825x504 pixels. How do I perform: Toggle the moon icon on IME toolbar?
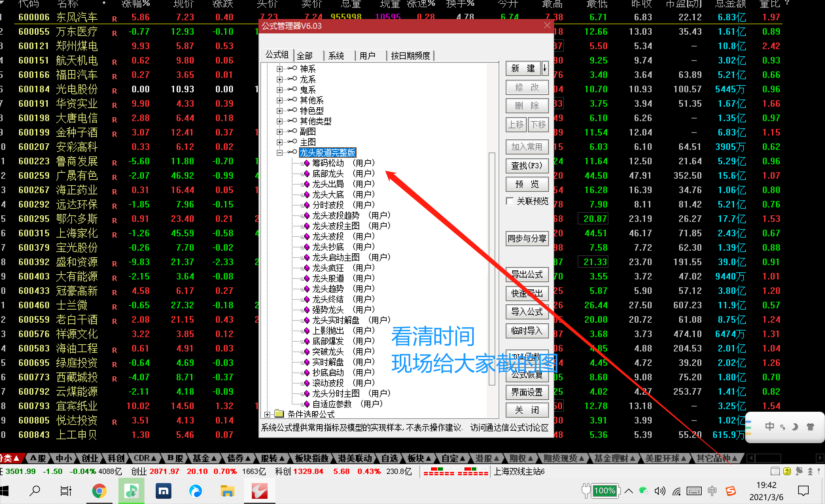click(x=795, y=427)
